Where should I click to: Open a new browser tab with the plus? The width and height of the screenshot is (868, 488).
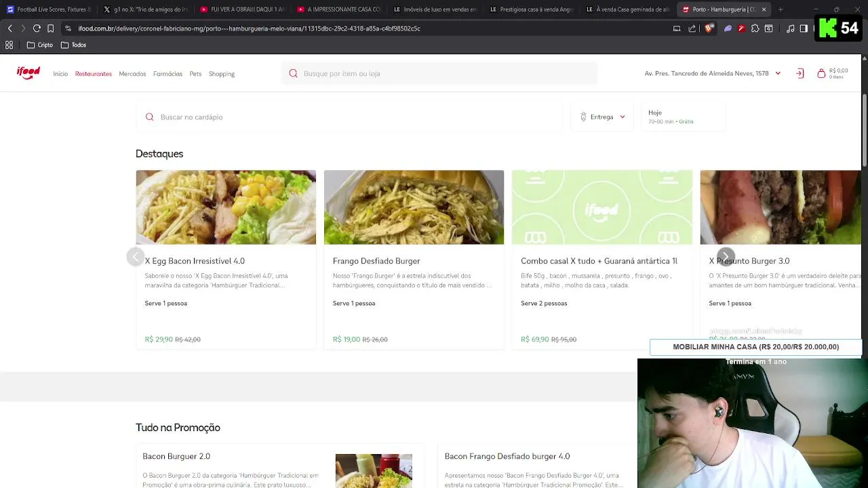pos(781,9)
